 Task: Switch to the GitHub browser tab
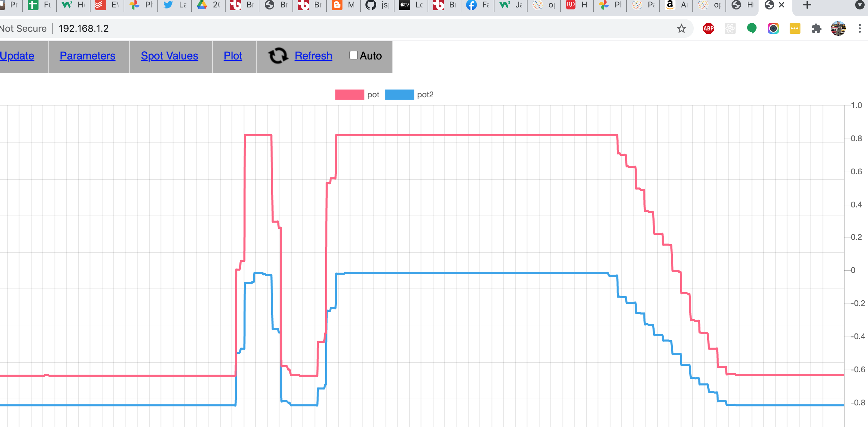[377, 5]
